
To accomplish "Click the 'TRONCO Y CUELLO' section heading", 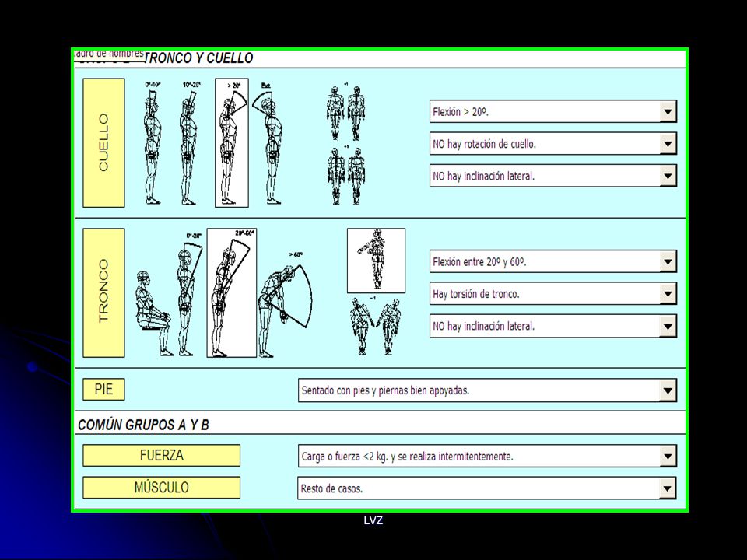I will point(198,58).
